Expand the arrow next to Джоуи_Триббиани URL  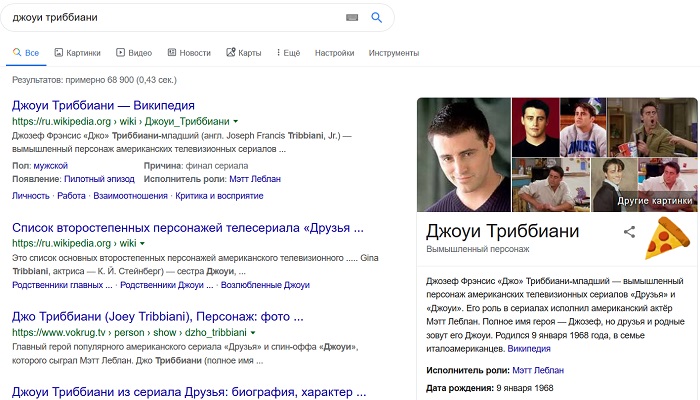[x=236, y=121]
